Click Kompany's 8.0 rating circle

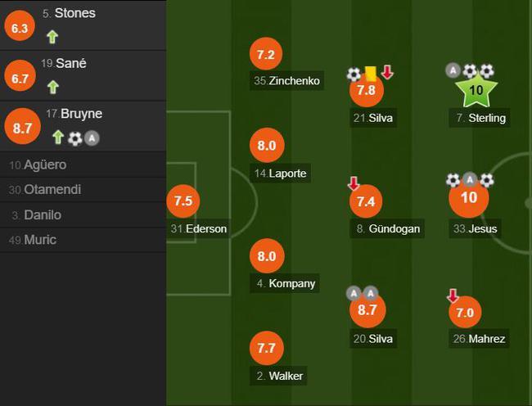(267, 256)
